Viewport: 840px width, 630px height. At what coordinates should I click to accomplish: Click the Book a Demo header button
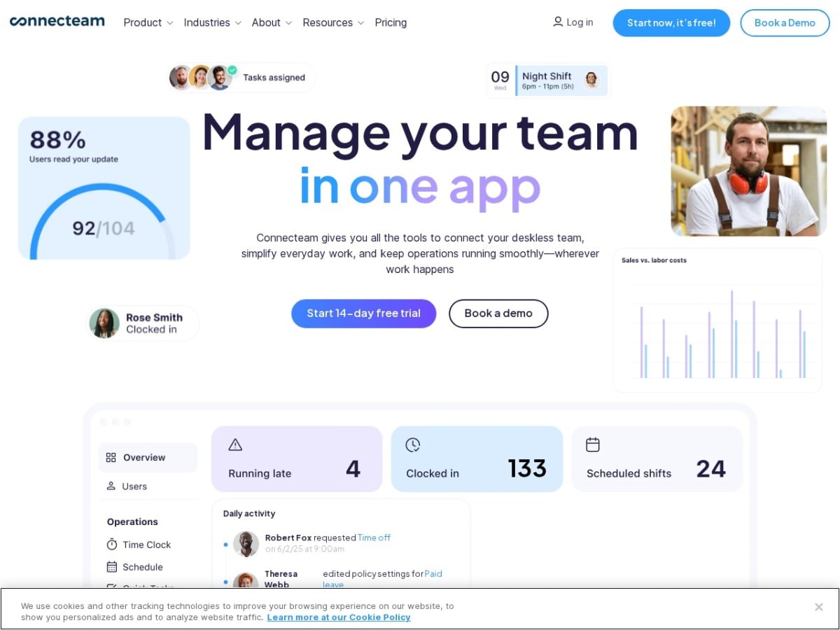click(785, 22)
